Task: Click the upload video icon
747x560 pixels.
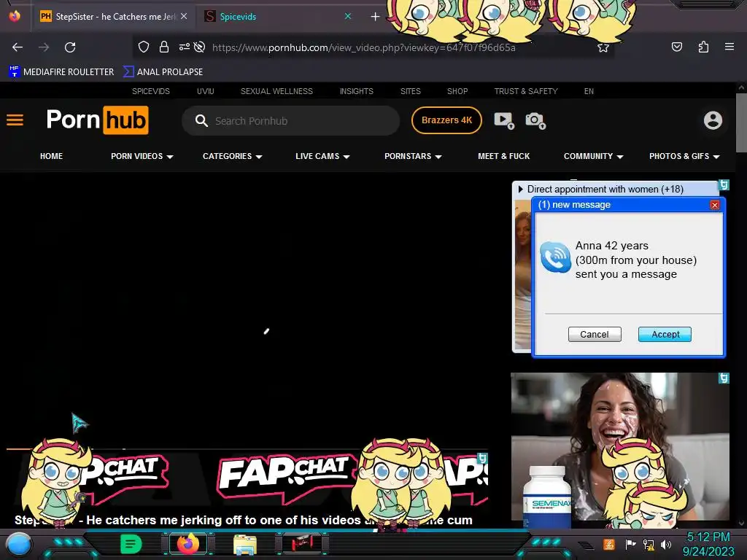Action: click(504, 120)
